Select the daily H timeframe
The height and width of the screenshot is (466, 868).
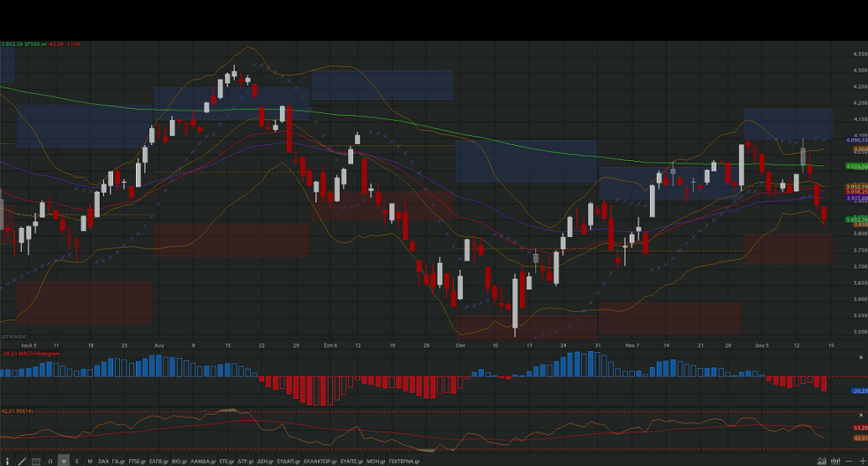(64, 461)
